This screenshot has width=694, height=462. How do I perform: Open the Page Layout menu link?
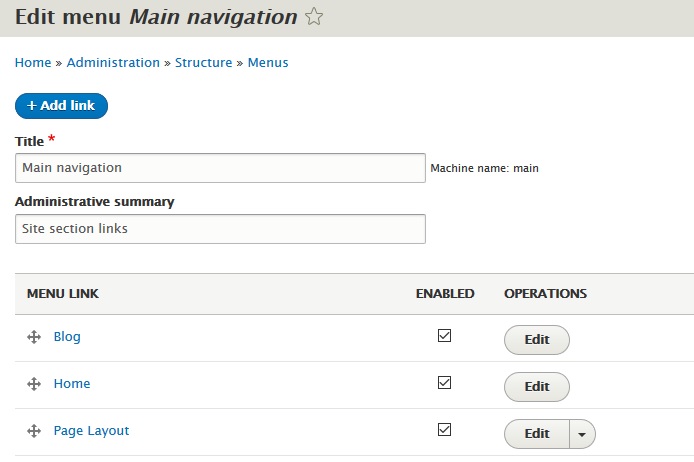tap(91, 431)
